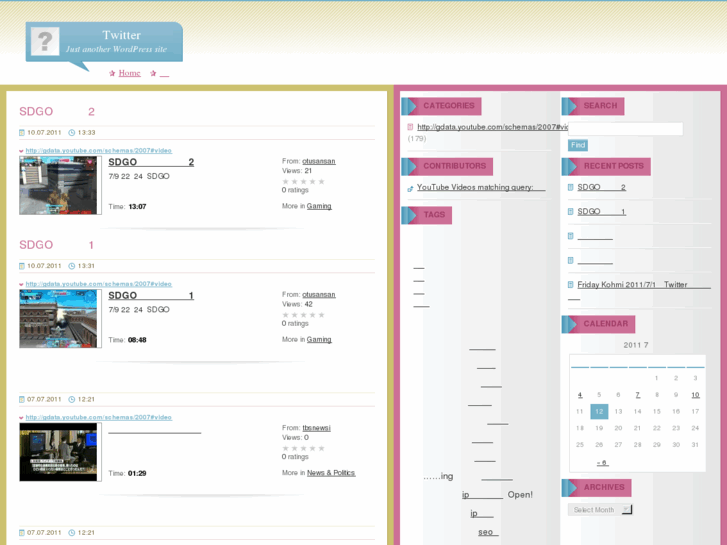Open otusansan profile in SDGO 1 post

click(319, 295)
